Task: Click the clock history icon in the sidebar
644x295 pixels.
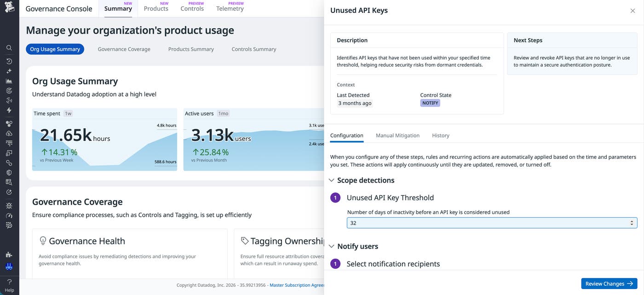Action: [x=9, y=61]
